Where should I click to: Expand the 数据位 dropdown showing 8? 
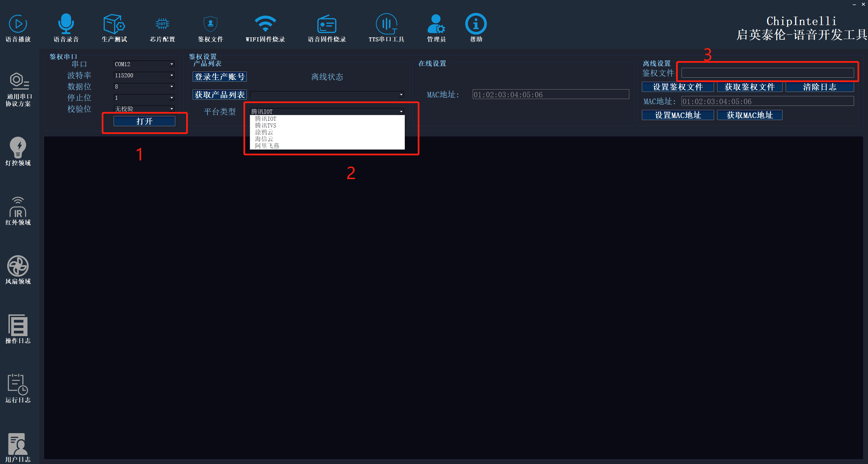point(144,86)
